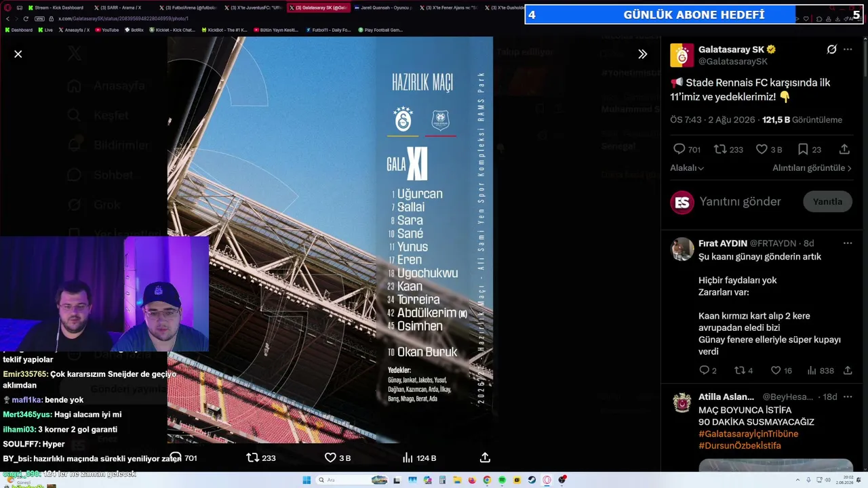868x488 pixels.
Task: Open the BotRix bookmark
Action: [x=134, y=30]
